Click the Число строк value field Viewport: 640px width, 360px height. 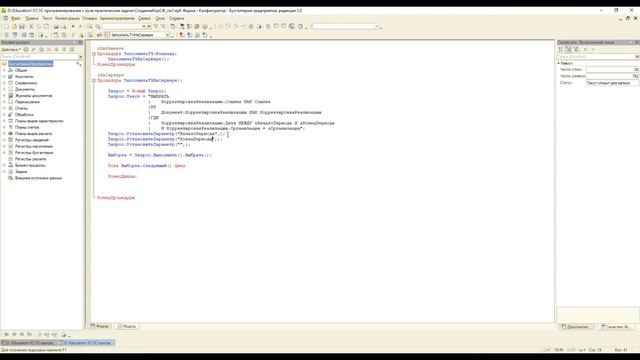point(612,70)
